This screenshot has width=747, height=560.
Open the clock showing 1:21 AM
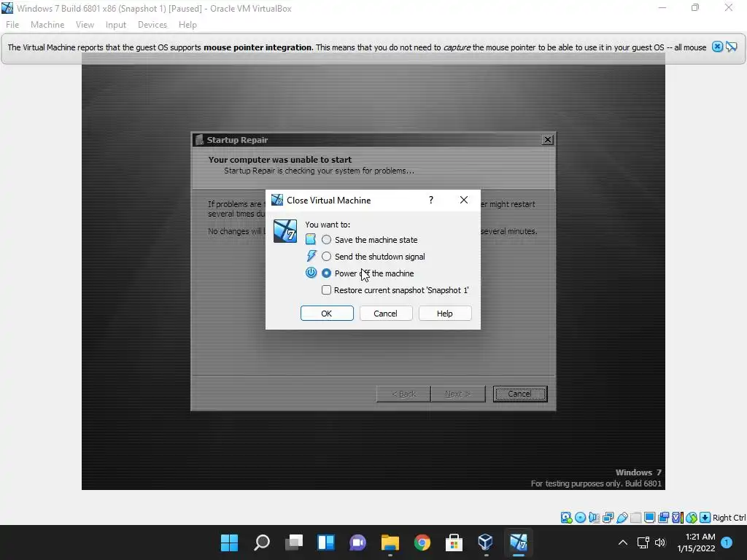coord(696,542)
